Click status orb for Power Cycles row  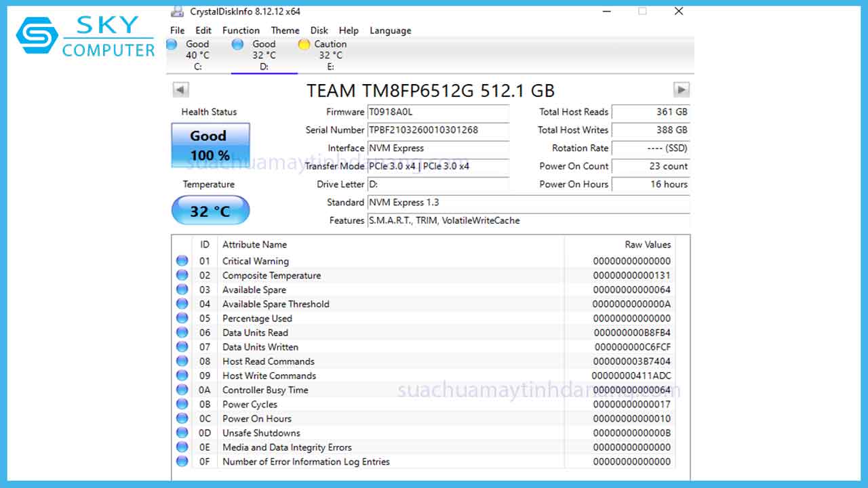click(x=182, y=404)
